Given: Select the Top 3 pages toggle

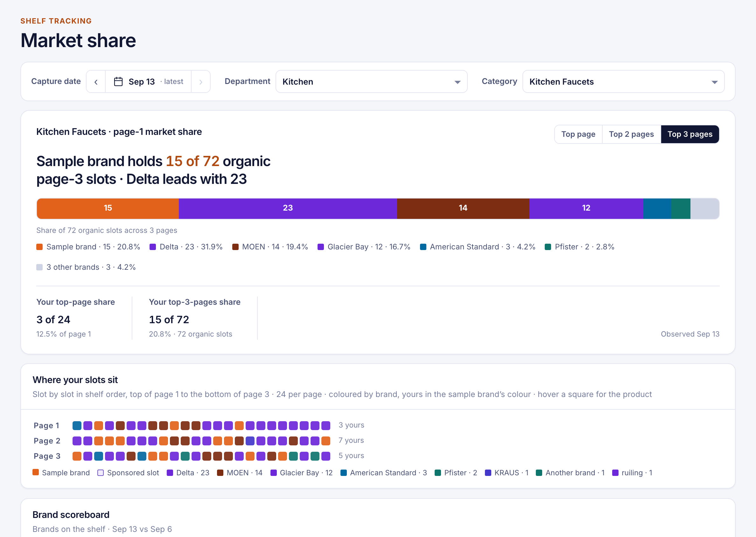Looking at the screenshot, I should click(690, 134).
